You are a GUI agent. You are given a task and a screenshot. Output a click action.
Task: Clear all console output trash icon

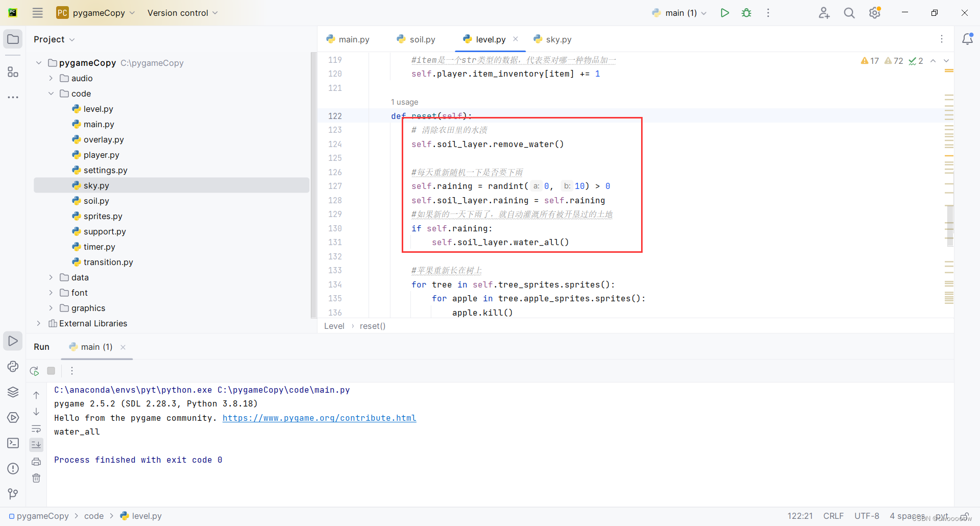pyautogui.click(x=36, y=478)
